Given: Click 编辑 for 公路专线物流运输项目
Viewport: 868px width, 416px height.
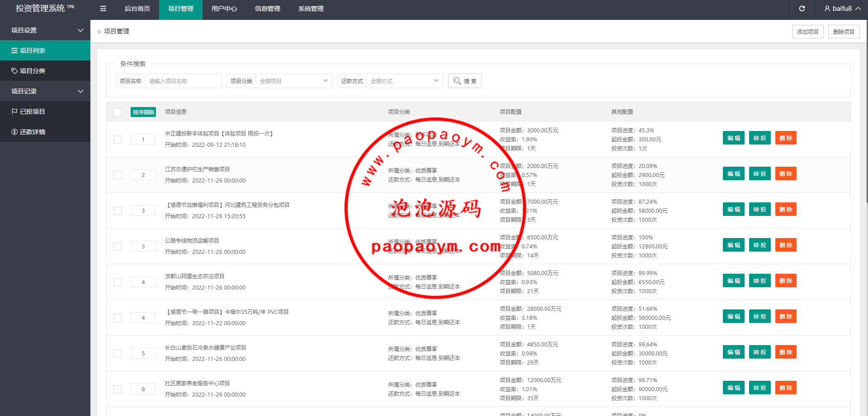Looking at the screenshot, I should point(734,245).
